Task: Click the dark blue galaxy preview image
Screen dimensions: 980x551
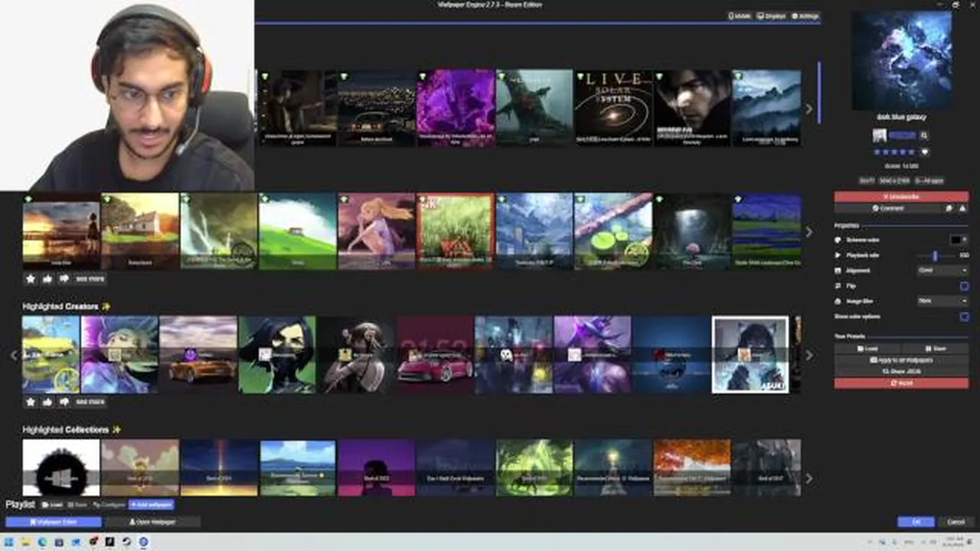Action: (901, 60)
